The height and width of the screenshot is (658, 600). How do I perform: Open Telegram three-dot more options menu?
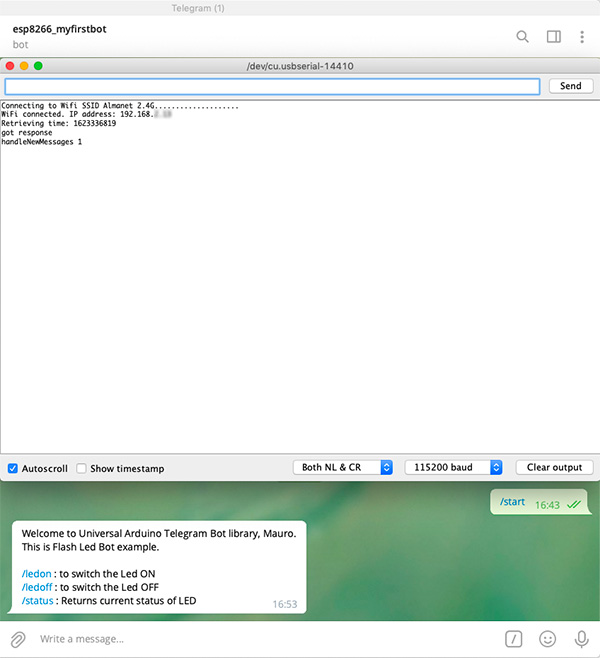tap(582, 37)
